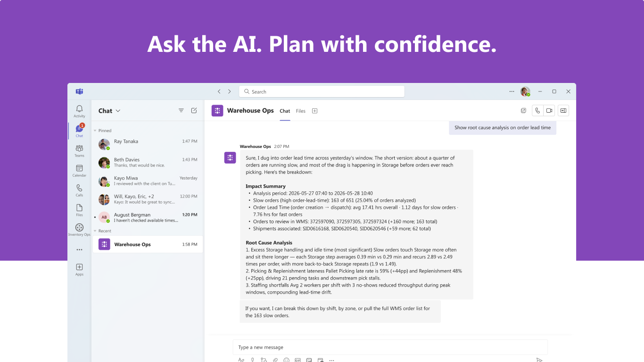Open the side panel toggle icon
The width and height of the screenshot is (644, 362).
[x=563, y=111]
